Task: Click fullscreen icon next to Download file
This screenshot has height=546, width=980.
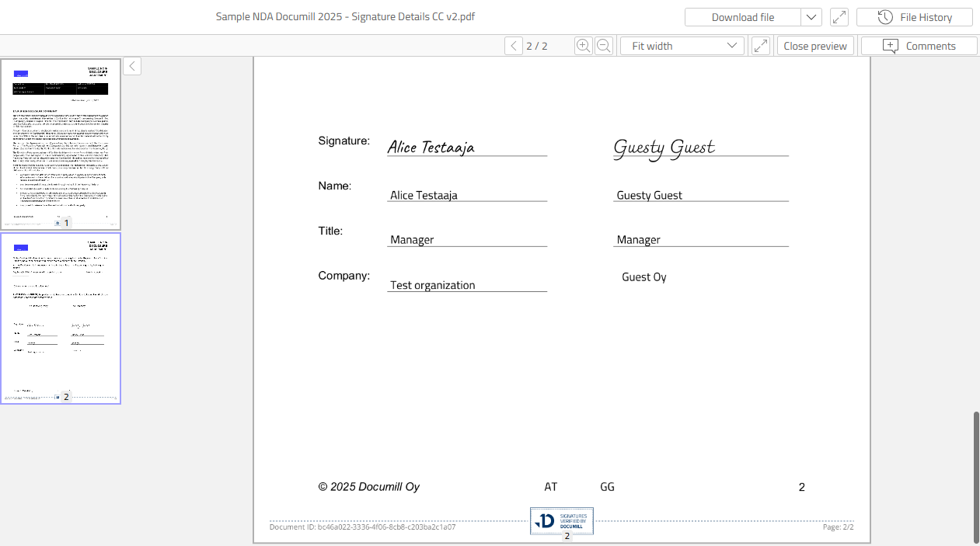Action: pyautogui.click(x=839, y=17)
